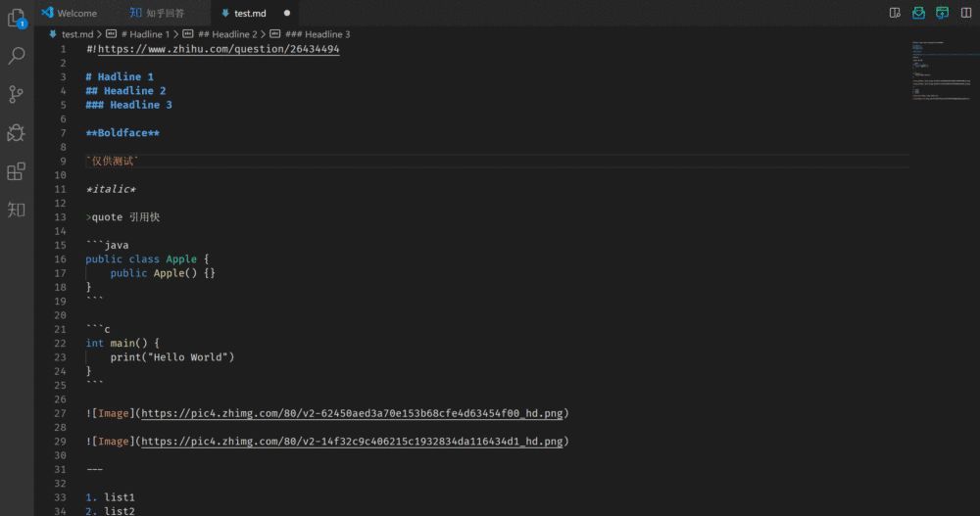The height and width of the screenshot is (516, 980).
Task: Open the Extensions view
Action: [16, 171]
